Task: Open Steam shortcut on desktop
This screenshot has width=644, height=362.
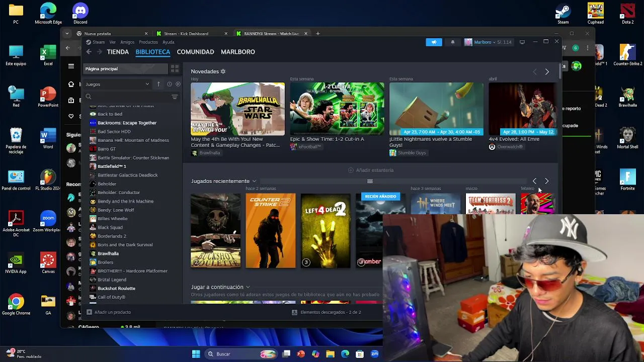Action: (x=563, y=14)
